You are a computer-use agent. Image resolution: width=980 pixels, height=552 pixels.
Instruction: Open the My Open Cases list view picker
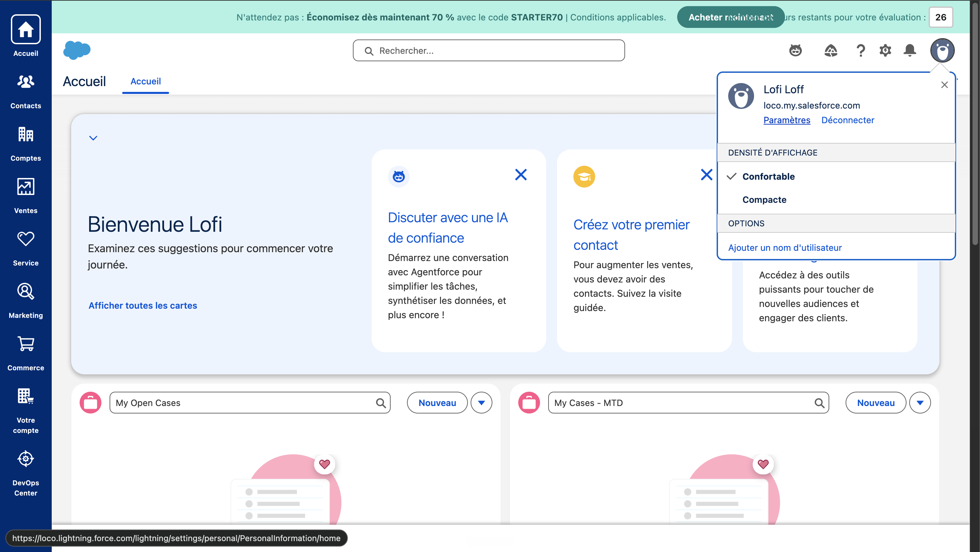pos(250,403)
